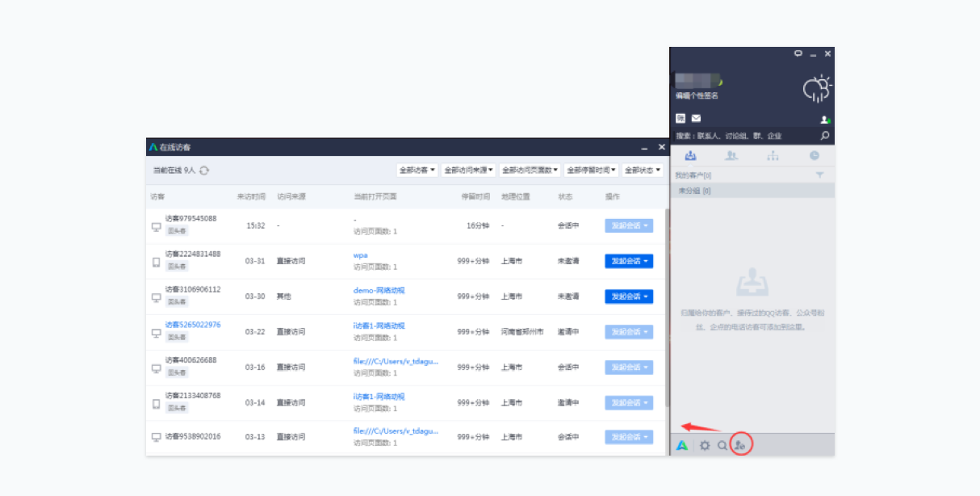Refresh the online visitor count (当前在线 9人)

(204, 170)
